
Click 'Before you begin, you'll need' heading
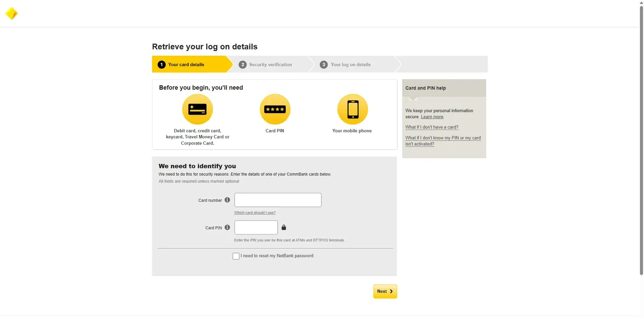(x=201, y=87)
